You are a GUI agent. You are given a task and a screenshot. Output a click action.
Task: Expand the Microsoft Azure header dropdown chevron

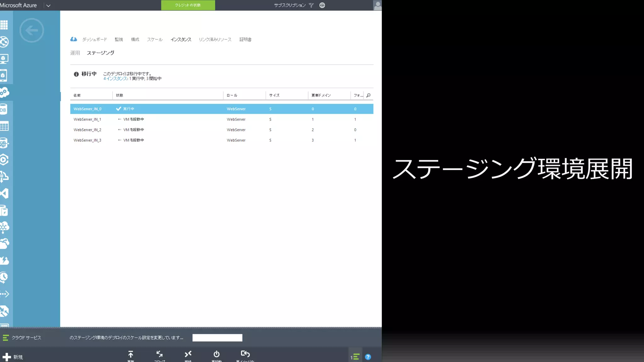[x=48, y=5]
